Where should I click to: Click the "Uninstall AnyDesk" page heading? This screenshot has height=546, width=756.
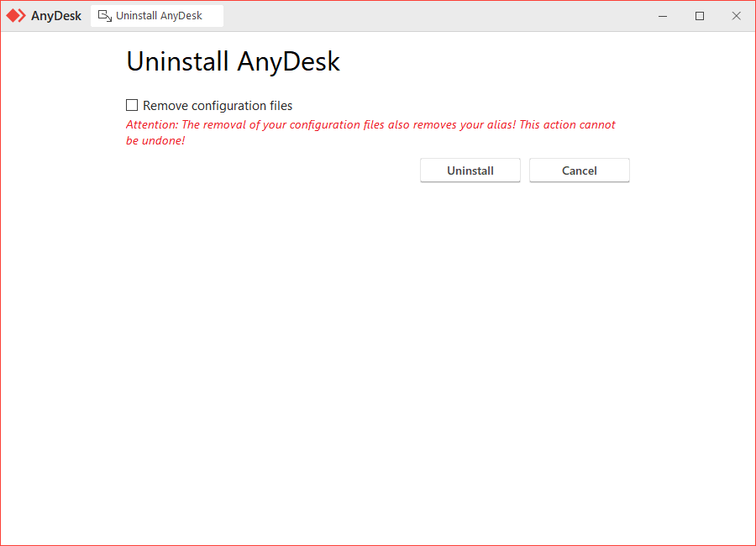233,61
